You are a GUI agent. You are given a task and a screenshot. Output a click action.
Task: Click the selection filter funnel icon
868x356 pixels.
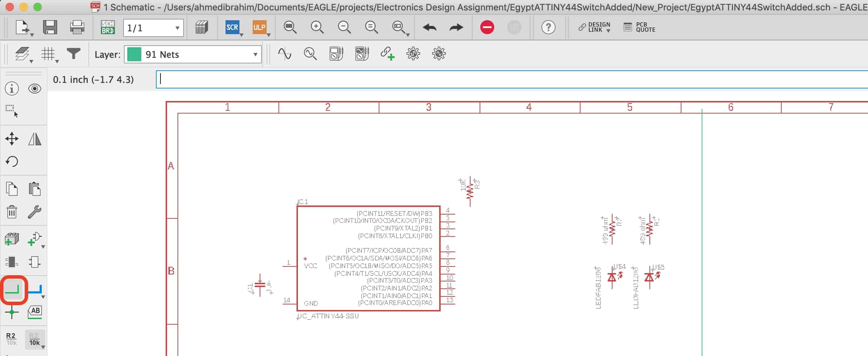click(x=73, y=54)
